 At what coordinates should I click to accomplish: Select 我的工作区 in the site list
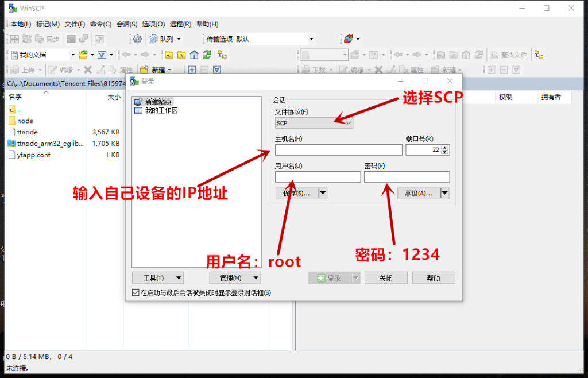(161, 110)
